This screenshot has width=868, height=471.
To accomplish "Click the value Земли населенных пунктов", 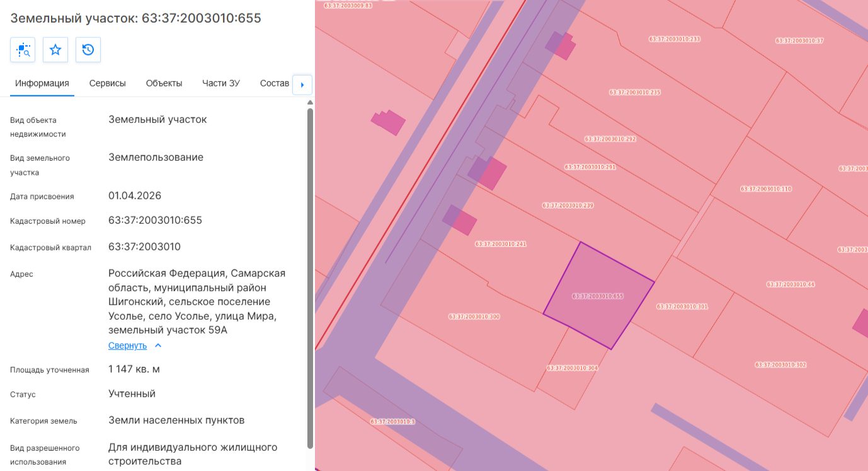I will coord(176,420).
